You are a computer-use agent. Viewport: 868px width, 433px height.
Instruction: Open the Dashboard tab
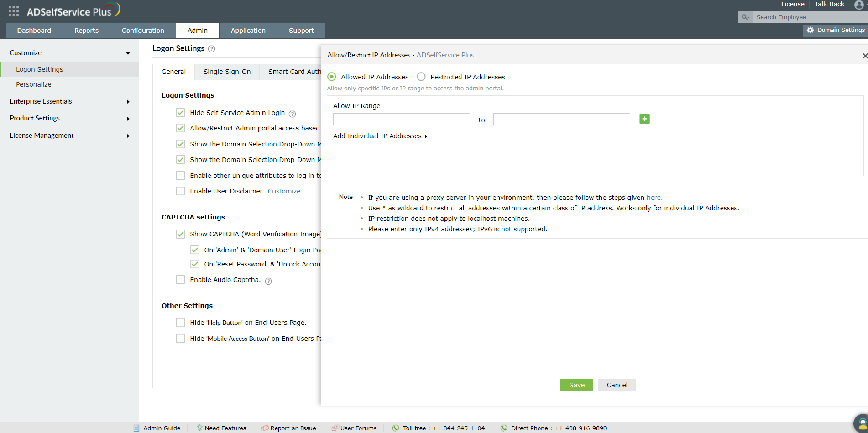[34, 31]
